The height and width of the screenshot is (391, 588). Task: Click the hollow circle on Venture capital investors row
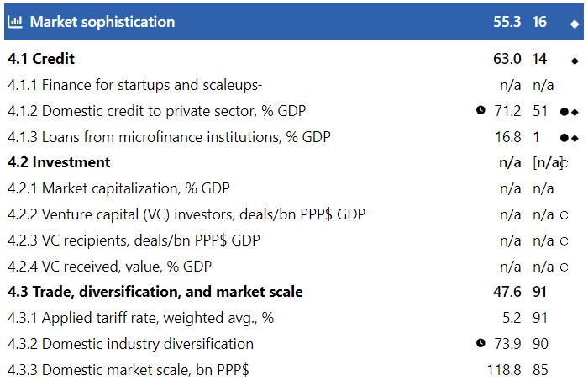point(564,215)
